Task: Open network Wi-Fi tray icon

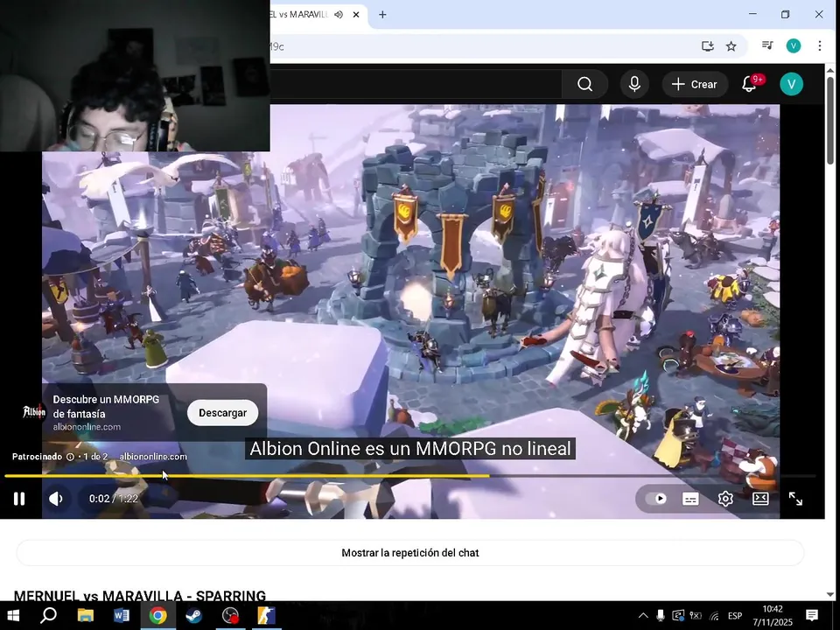Action: [714, 615]
